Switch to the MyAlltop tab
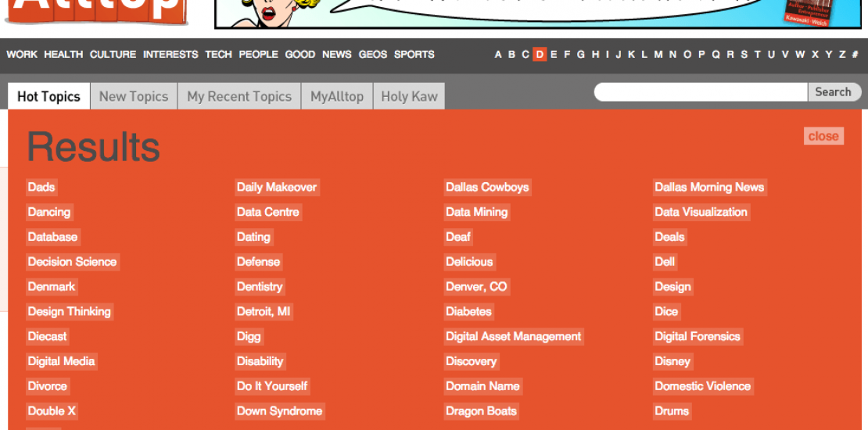 pyautogui.click(x=337, y=97)
